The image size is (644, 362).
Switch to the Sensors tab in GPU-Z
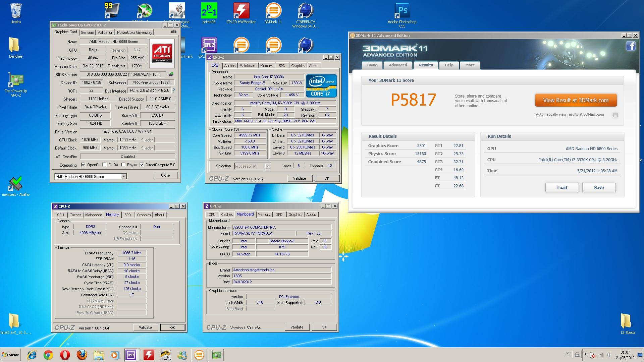87,33
